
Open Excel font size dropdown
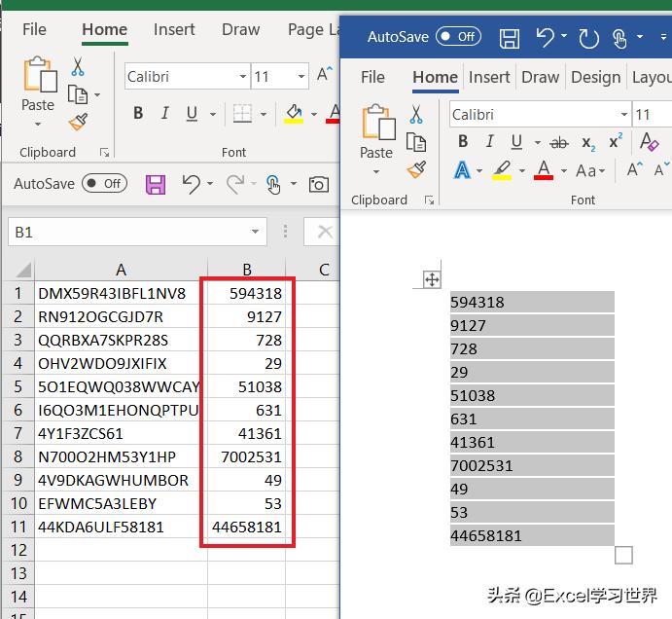point(301,76)
